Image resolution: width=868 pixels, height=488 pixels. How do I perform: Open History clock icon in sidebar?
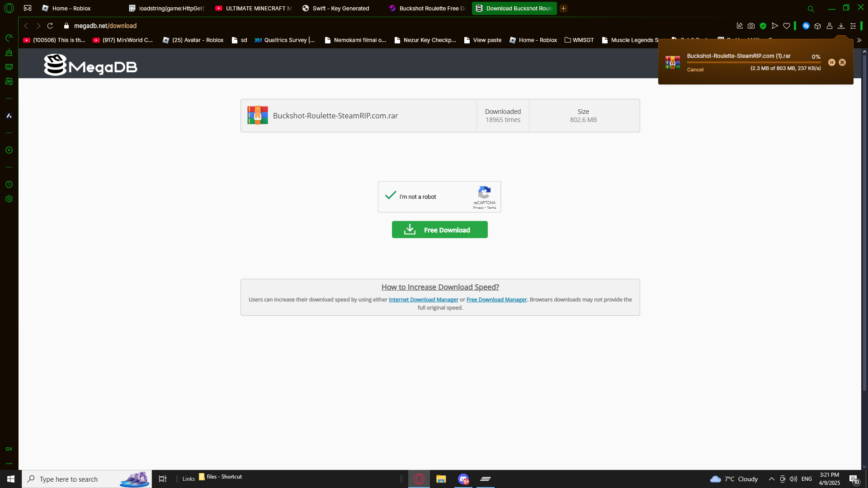tap(9, 184)
